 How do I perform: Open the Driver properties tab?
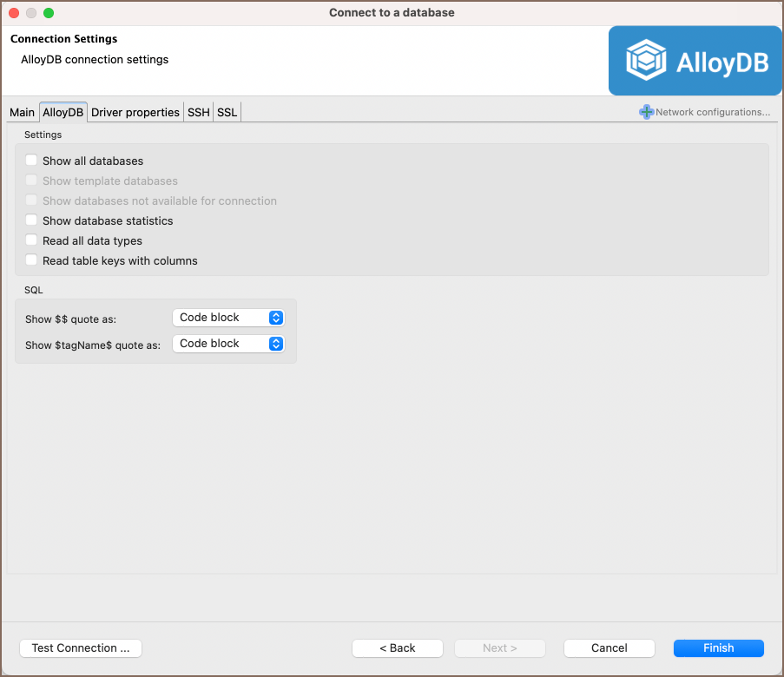135,112
